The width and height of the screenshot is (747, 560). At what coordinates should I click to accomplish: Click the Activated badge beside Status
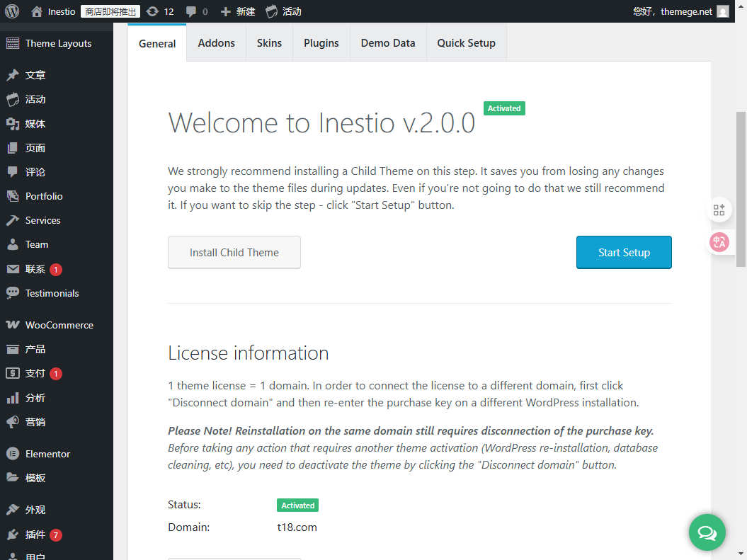click(x=298, y=505)
